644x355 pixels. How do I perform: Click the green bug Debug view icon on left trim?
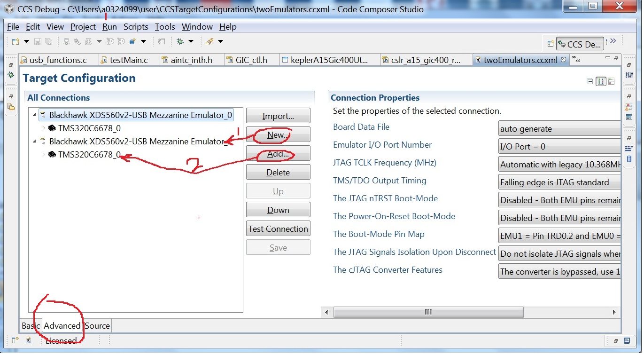point(11,75)
